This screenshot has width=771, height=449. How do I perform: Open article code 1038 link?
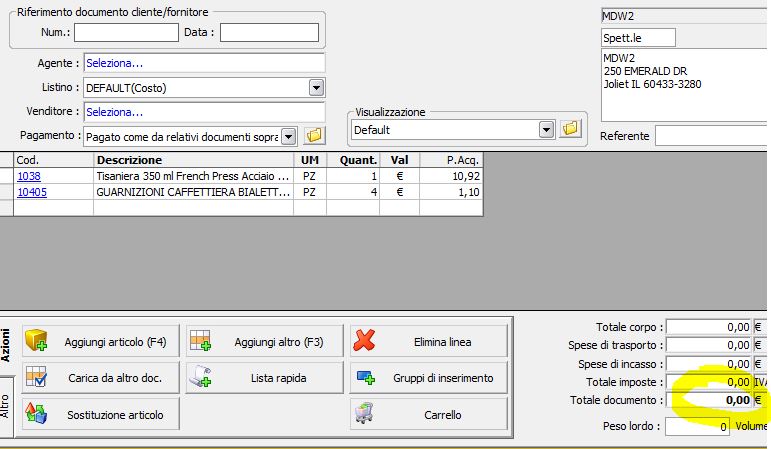click(29, 176)
